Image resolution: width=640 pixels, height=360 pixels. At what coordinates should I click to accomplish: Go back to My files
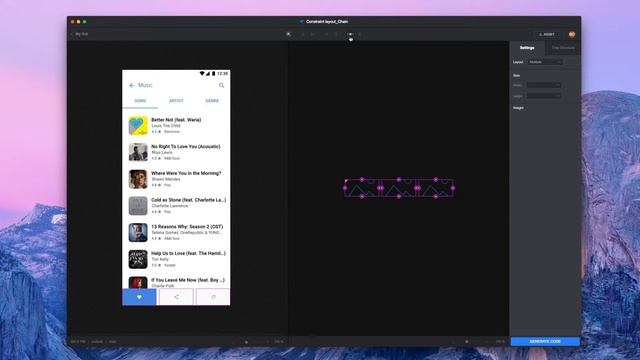click(x=80, y=34)
